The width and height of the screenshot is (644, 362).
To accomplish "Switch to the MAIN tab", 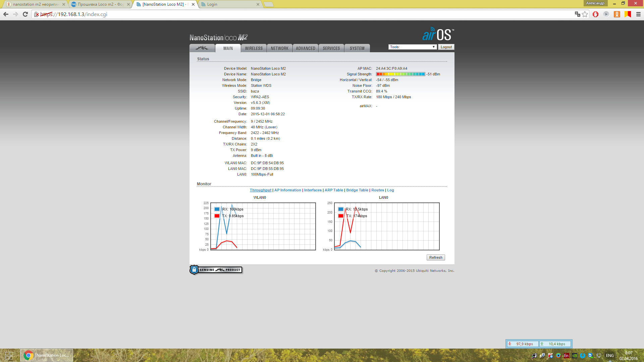I will 228,48.
